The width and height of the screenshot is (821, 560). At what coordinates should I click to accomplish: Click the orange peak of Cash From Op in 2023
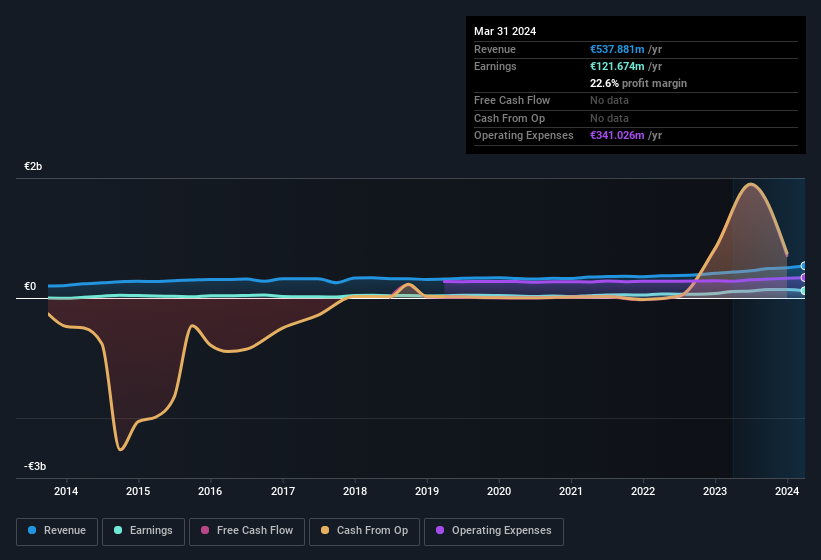coord(751,184)
